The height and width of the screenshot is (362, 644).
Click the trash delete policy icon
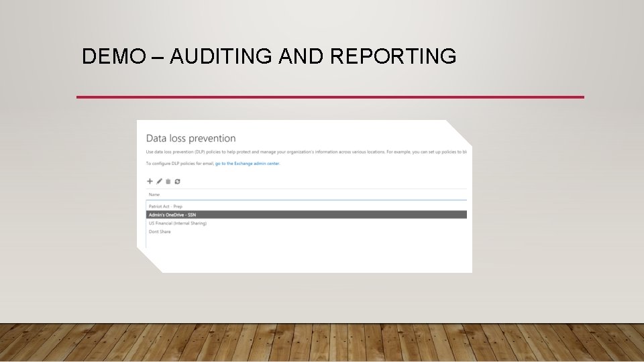coord(168,181)
